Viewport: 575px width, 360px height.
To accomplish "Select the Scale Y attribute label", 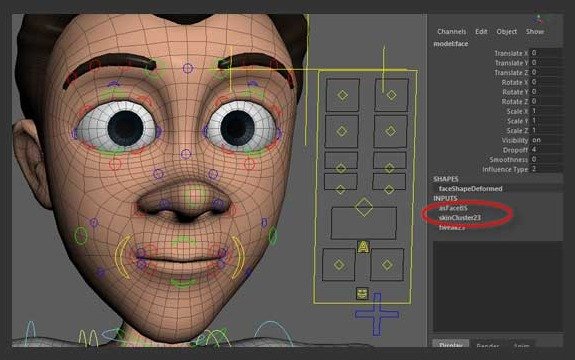I will pyautogui.click(x=517, y=121).
